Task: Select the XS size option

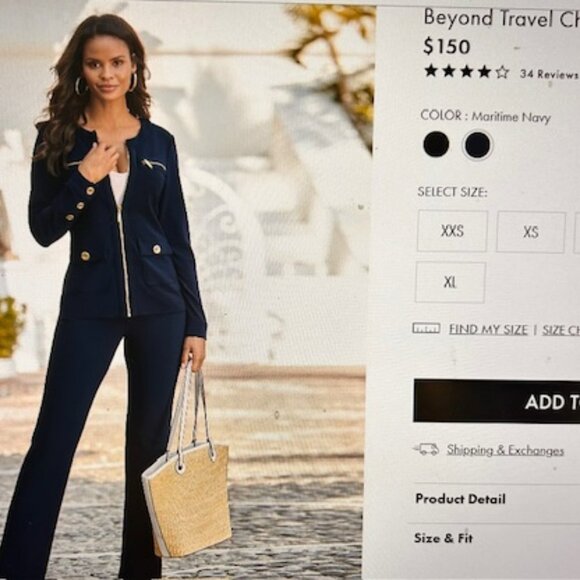Action: [x=531, y=232]
